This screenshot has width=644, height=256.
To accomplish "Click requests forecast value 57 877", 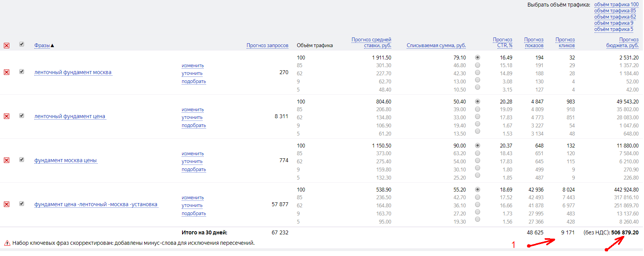I will pos(280,204).
